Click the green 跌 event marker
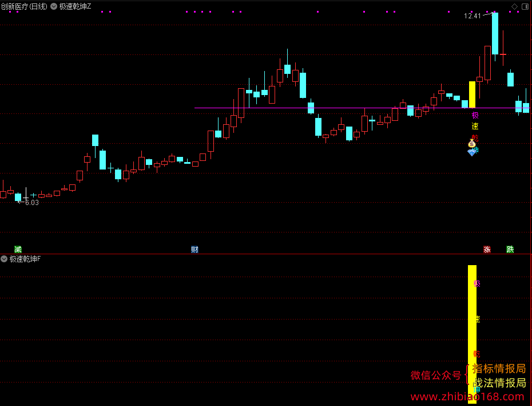This screenshot has height=406, width=532. 510,249
